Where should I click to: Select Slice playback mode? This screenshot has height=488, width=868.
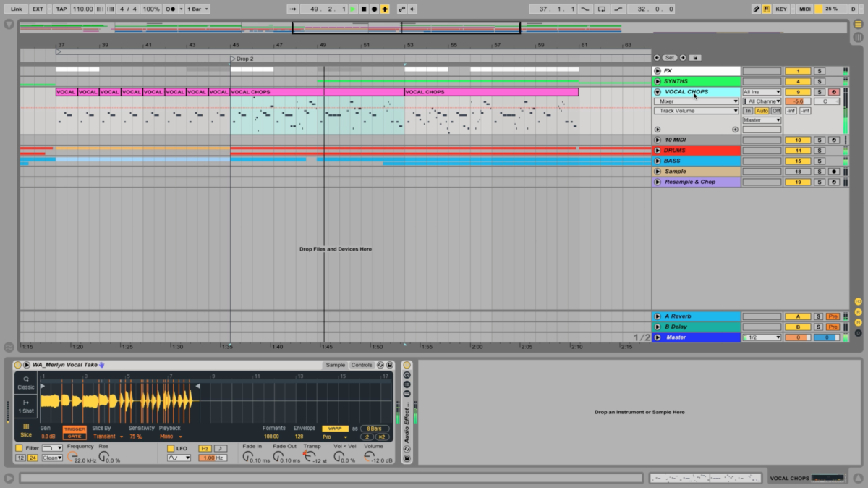26,429
